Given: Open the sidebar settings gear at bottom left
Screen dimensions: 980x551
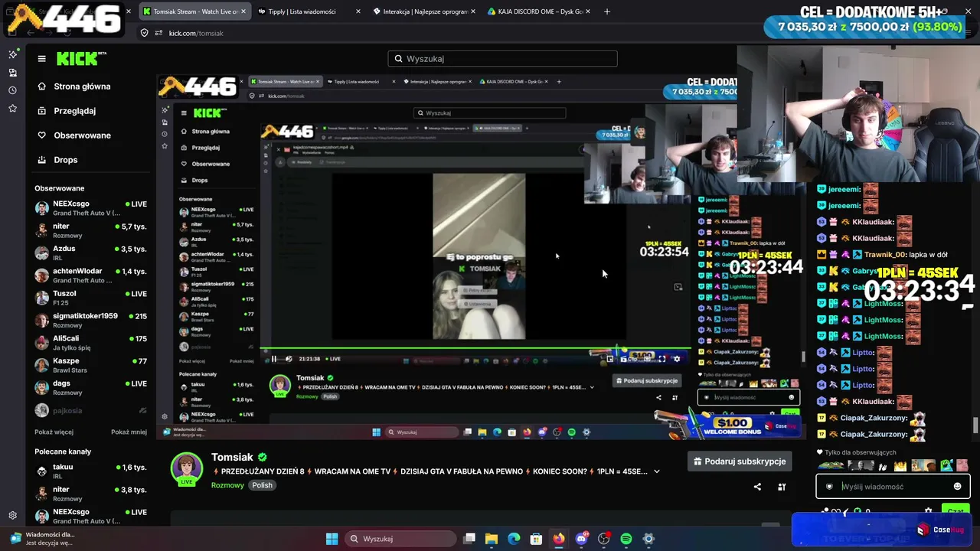Looking at the screenshot, I should pyautogui.click(x=12, y=516).
